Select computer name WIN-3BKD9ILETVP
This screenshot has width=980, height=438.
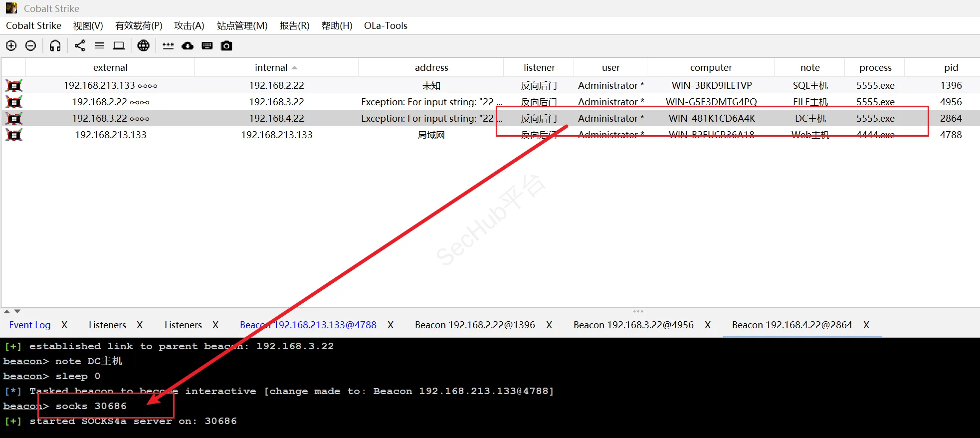coord(712,85)
